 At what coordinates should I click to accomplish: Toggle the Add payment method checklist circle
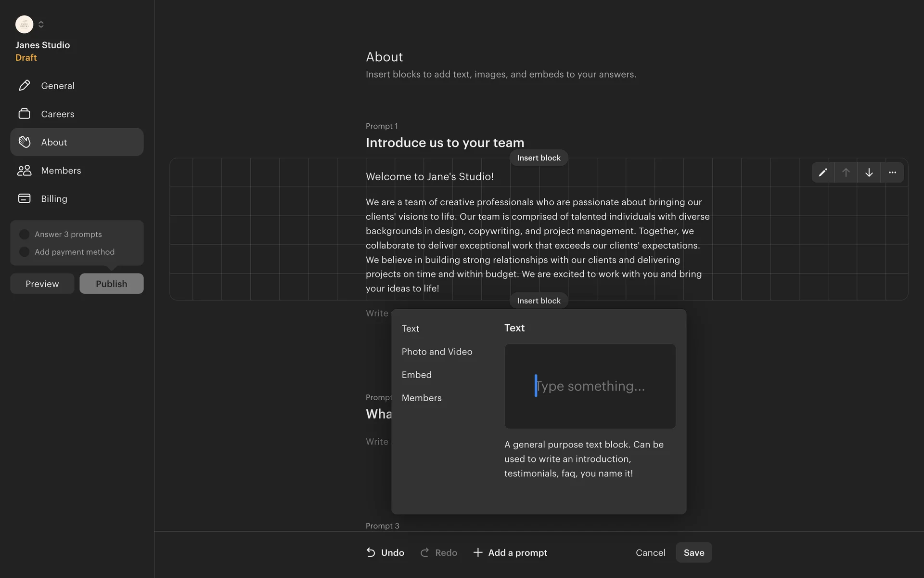(x=24, y=252)
